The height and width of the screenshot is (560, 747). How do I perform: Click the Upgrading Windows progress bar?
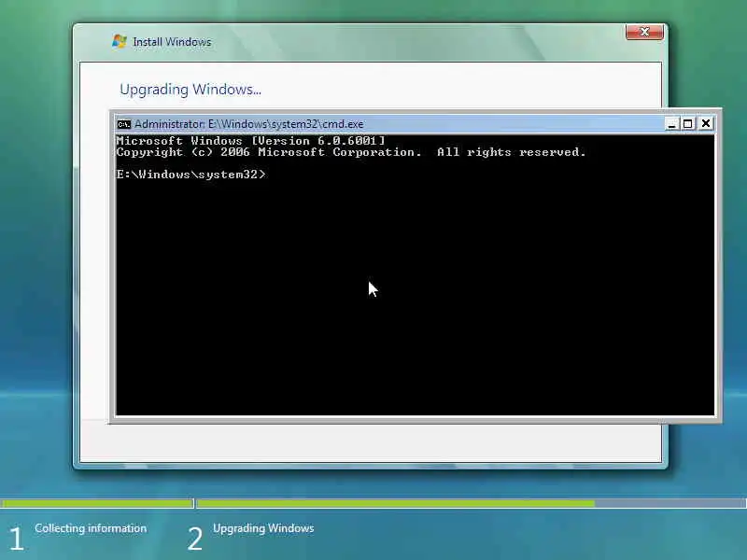(472, 503)
